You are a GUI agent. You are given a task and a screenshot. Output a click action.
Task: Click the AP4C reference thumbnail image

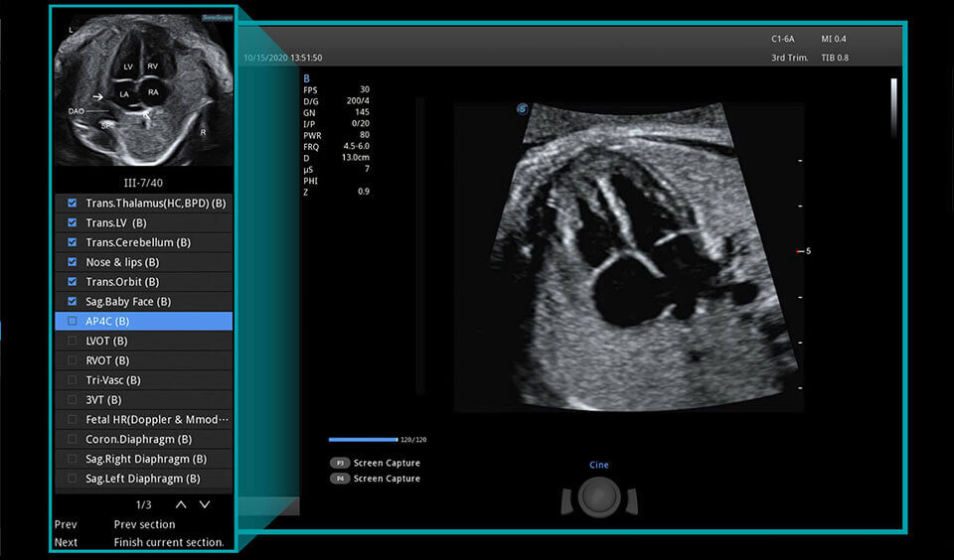pyautogui.click(x=142, y=89)
